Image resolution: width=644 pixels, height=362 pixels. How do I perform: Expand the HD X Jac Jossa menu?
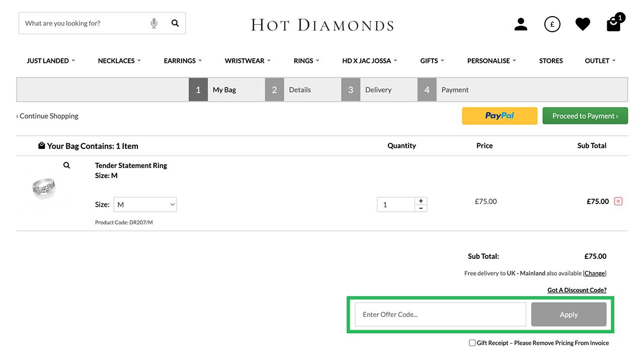pyautogui.click(x=370, y=60)
